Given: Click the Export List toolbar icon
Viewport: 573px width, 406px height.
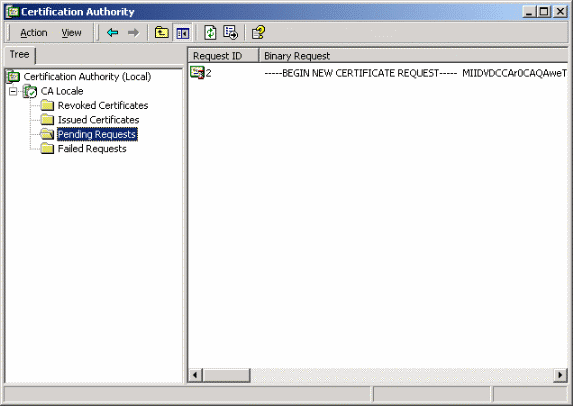Looking at the screenshot, I should click(x=231, y=33).
